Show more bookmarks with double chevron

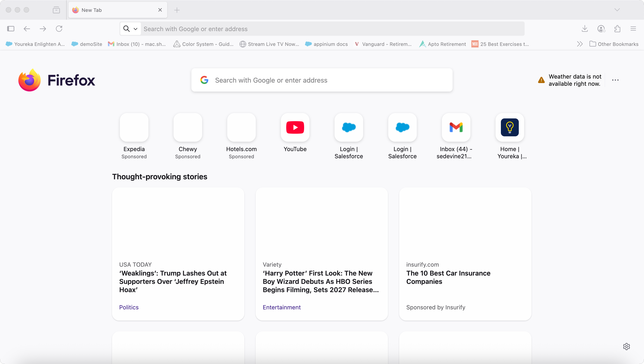[x=580, y=44]
